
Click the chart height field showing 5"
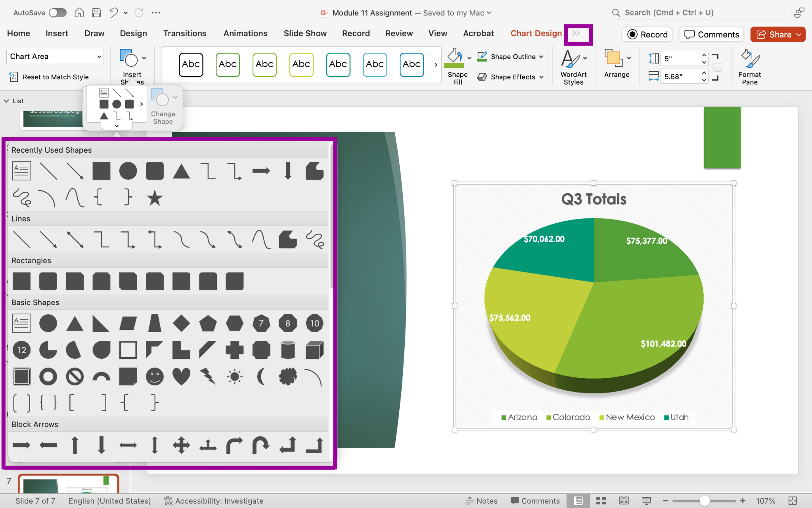coord(680,58)
